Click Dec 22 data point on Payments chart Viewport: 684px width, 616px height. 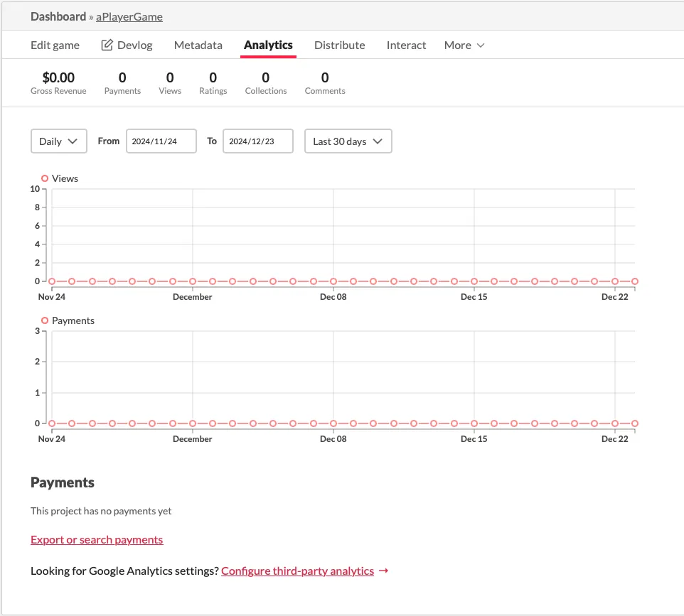(x=614, y=423)
